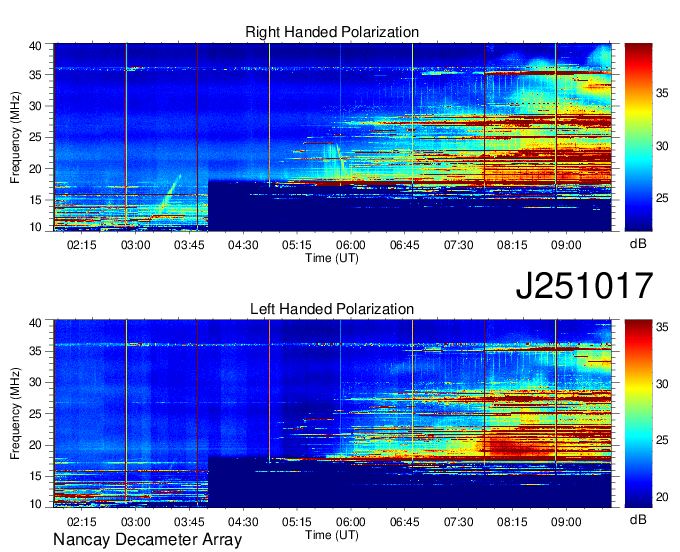Image resolution: width=680 pixels, height=552 pixels.
Task: Click the Frequency (MHz) label on bottom plot
Action: [x=15, y=413]
